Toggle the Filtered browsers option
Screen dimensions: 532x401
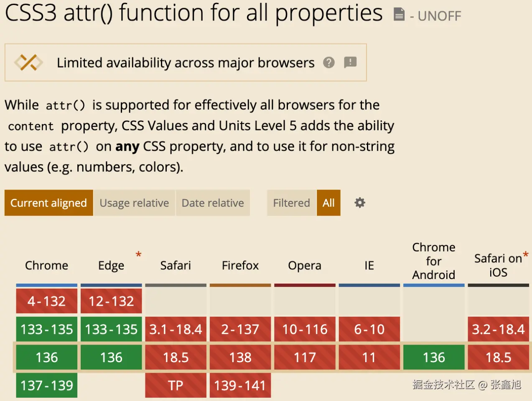291,203
